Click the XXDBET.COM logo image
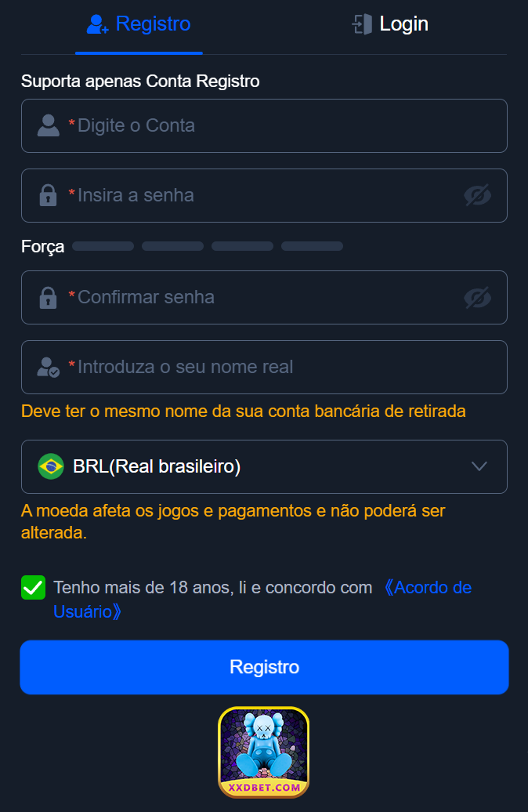528x812 pixels. (x=264, y=752)
